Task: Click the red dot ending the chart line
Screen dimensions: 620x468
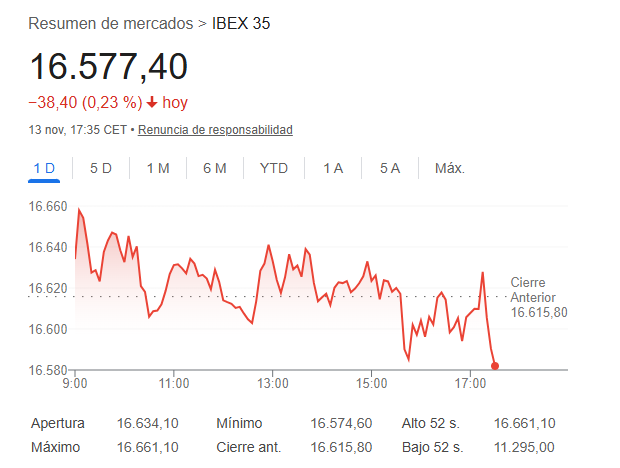Action: coord(495,366)
